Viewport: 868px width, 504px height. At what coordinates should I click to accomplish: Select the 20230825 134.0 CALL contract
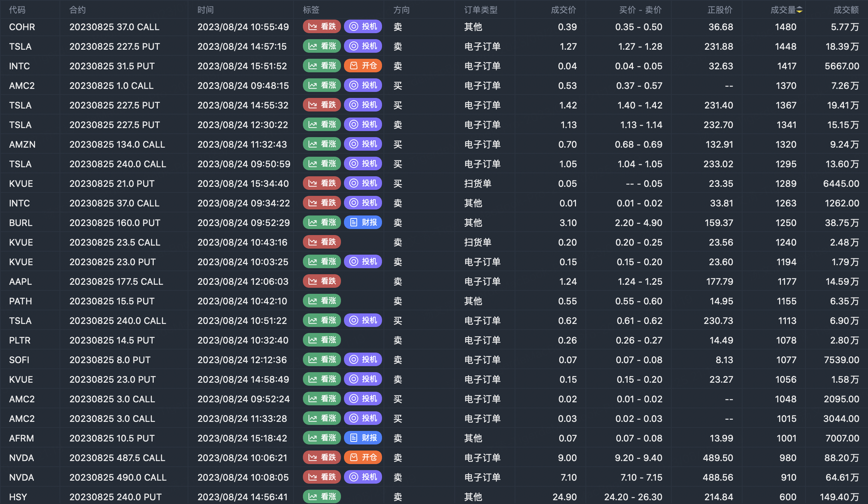click(x=117, y=144)
